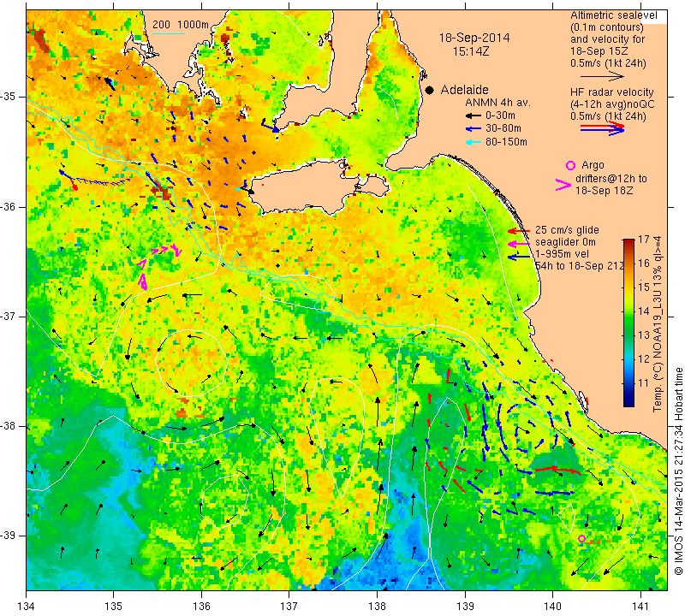Image resolution: width=685 pixels, height=616 pixels.
Task: Click the -36 latitude axis label
Action: point(9,206)
